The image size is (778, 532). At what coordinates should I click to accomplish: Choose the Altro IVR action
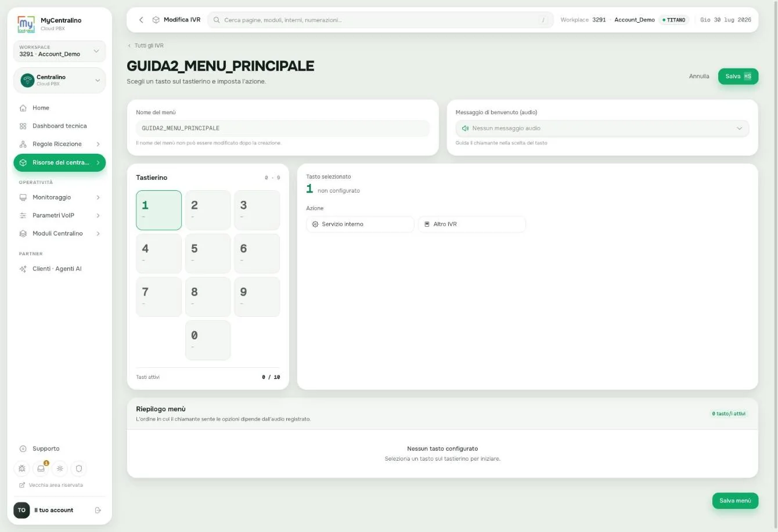tap(471, 224)
